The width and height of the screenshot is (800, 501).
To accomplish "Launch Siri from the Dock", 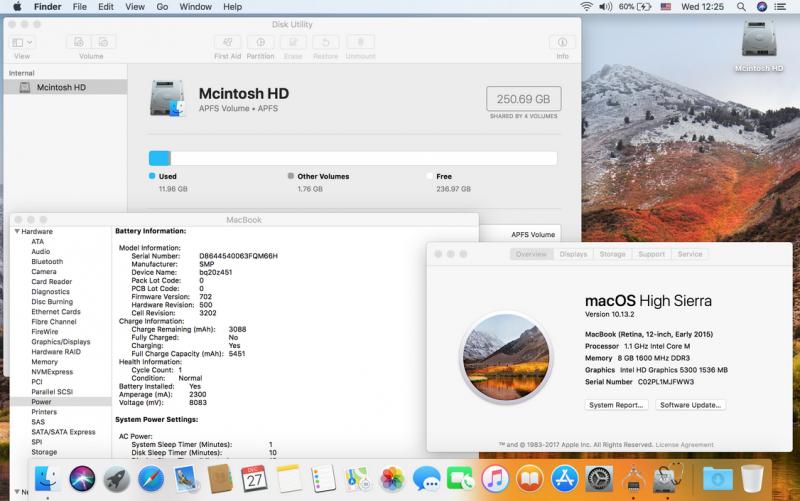I will (82, 479).
